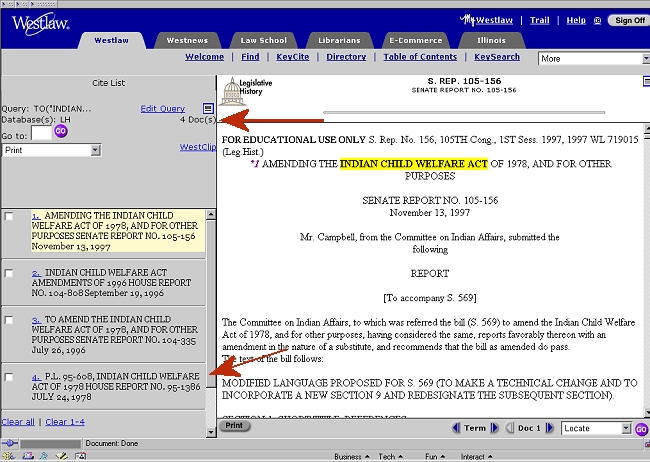Click the document pane scrollbar up arrow
Image resolution: width=650 pixels, height=462 pixels.
647,128
